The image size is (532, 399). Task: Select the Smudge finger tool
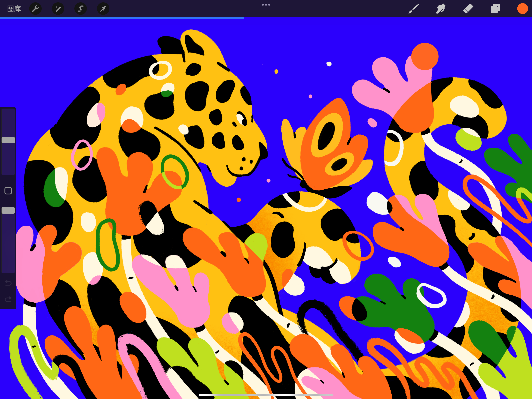click(441, 9)
